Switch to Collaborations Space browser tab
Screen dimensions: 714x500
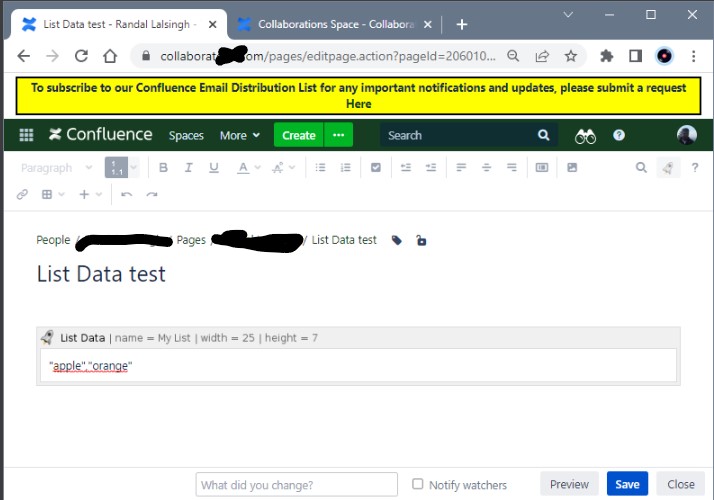[x=335, y=24]
